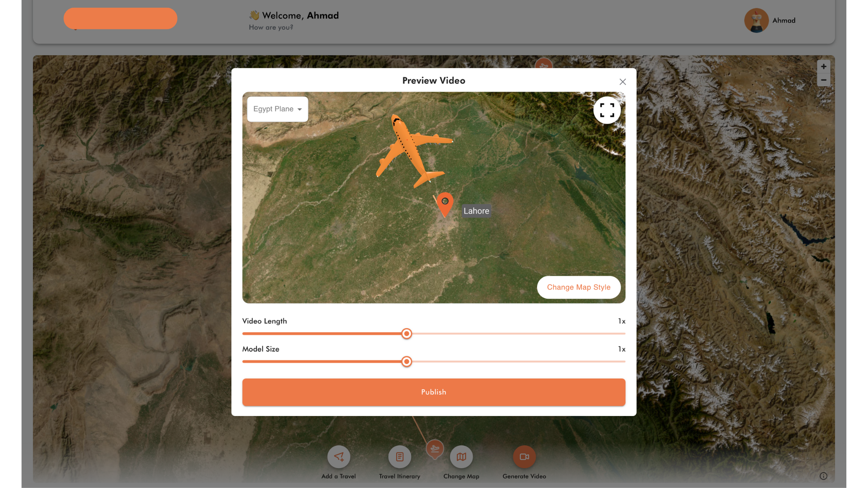
Task: Click the orange header button
Action: (x=121, y=18)
